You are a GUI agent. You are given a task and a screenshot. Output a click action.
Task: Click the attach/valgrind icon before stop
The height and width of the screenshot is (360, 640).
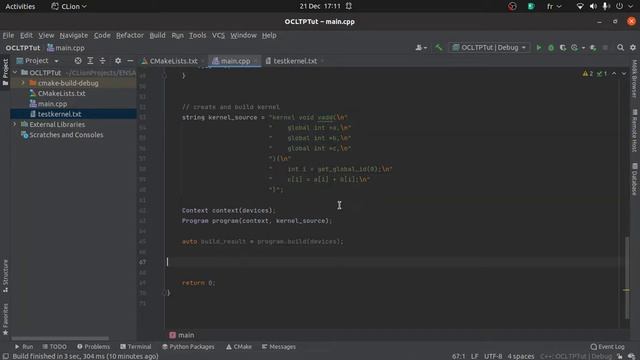tap(593, 48)
